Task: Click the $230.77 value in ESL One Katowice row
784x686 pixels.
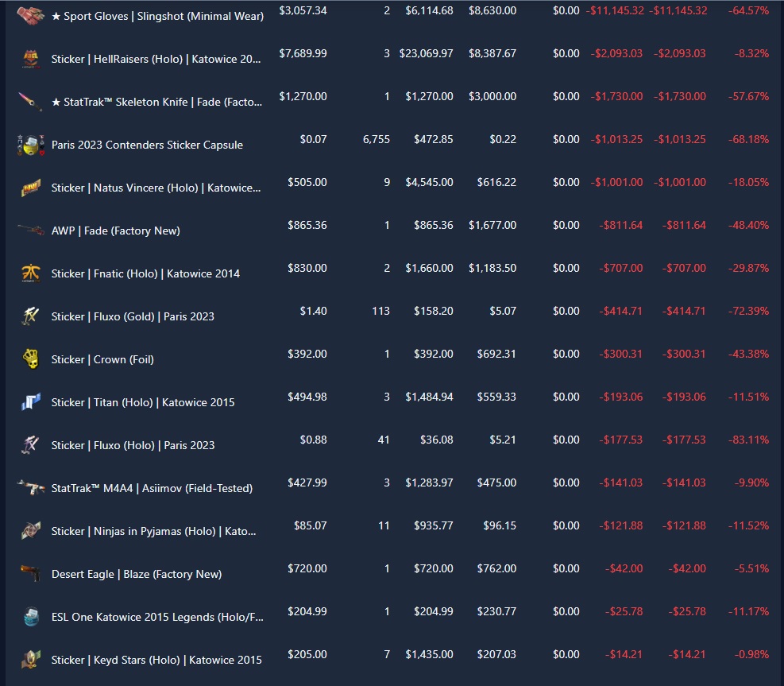Action: click(496, 612)
